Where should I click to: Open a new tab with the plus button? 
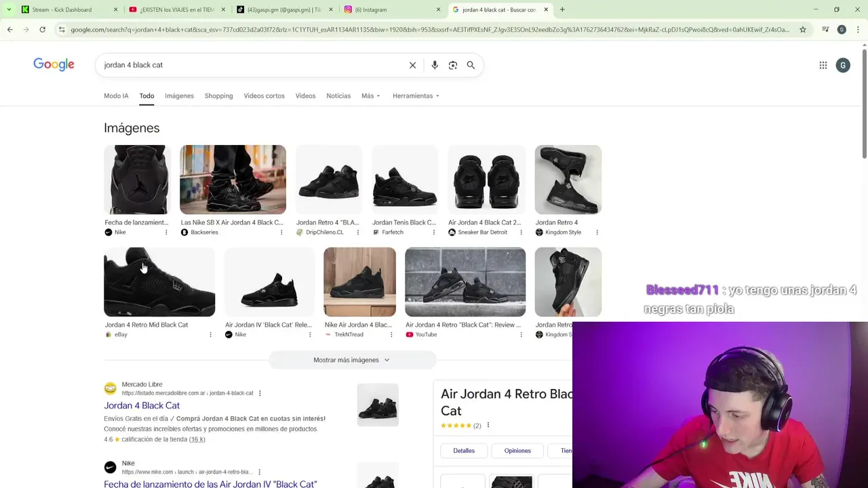click(x=562, y=9)
